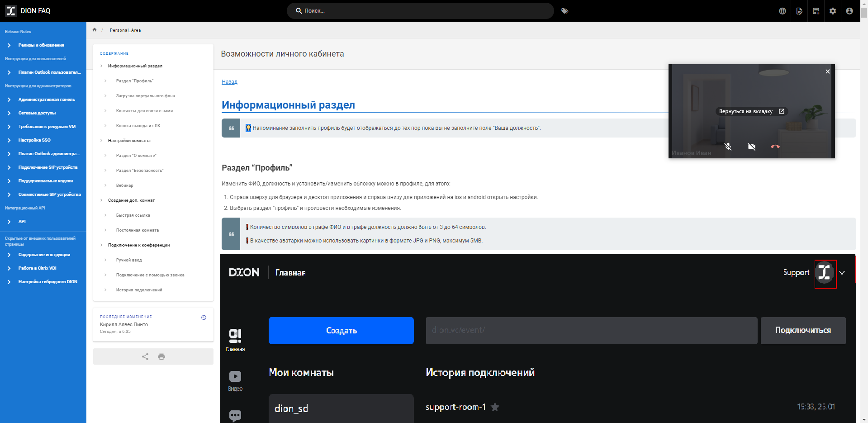Jump to Контакты для связи с нами
868x423 pixels.
point(144,111)
